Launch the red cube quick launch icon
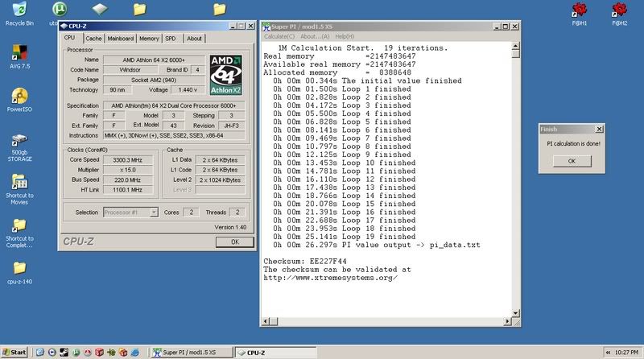This screenshot has height=359, width=644. 99,352
